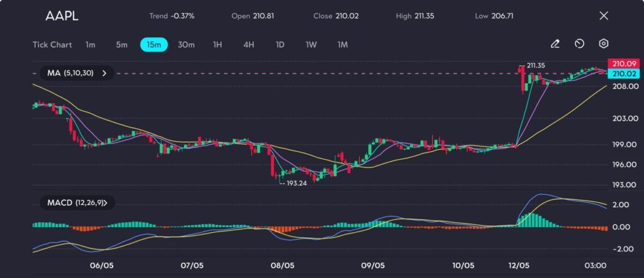The width and height of the screenshot is (644, 278).
Task: Click the Tick Chart option
Action: click(x=52, y=45)
